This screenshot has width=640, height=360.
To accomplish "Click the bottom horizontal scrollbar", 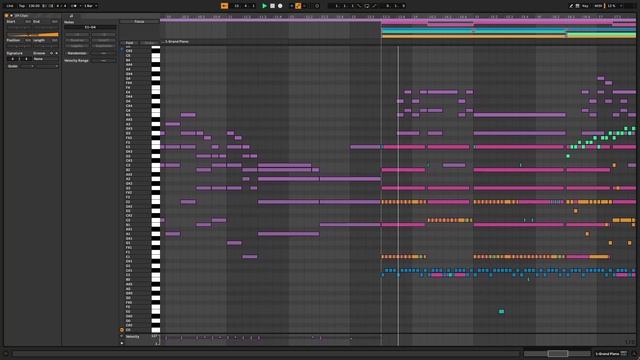I will 265,353.
